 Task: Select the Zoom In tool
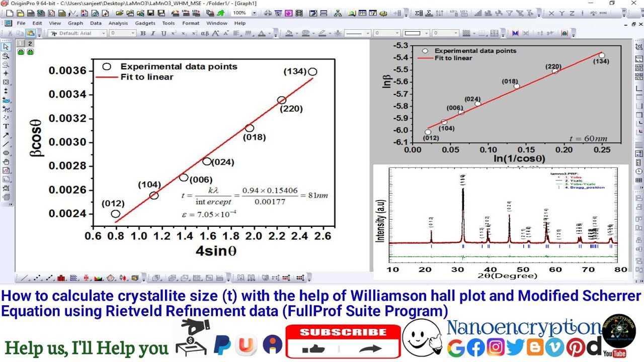(6, 56)
